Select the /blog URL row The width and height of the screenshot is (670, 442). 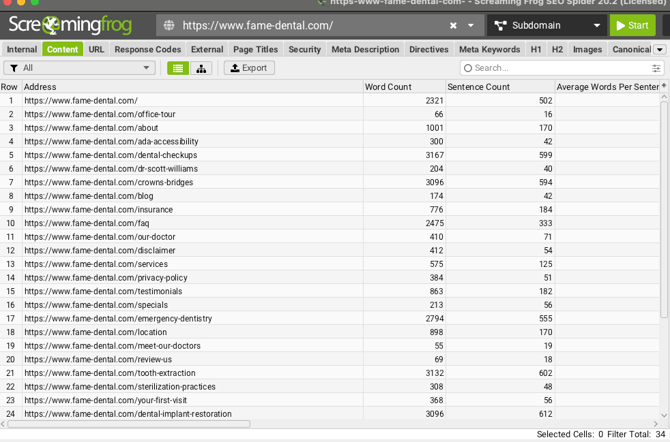(329, 196)
